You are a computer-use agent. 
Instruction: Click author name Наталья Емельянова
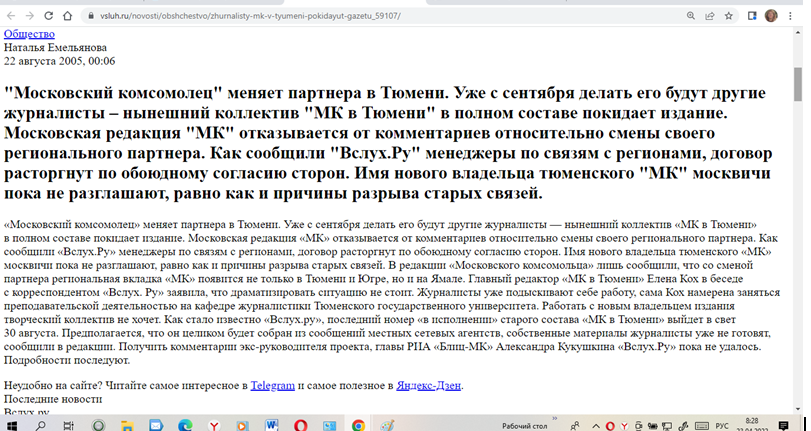(55, 48)
